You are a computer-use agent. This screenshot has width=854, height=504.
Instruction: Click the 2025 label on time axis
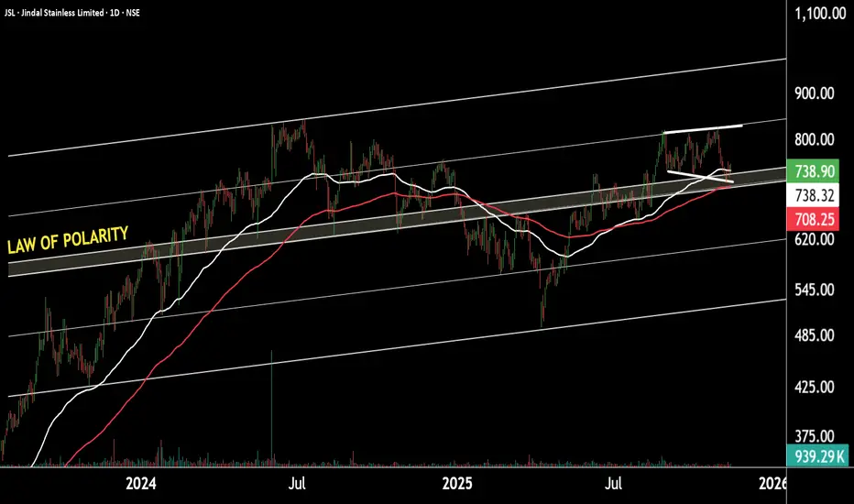point(457,483)
